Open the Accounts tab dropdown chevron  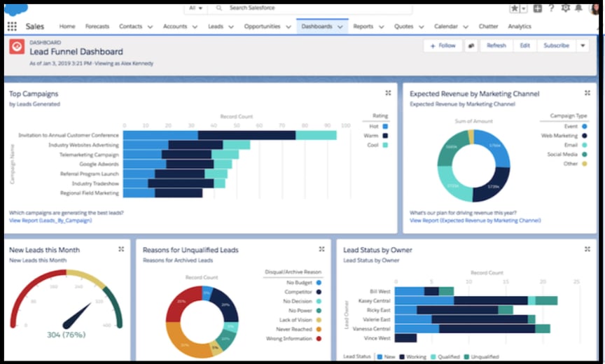pyautogui.click(x=195, y=27)
